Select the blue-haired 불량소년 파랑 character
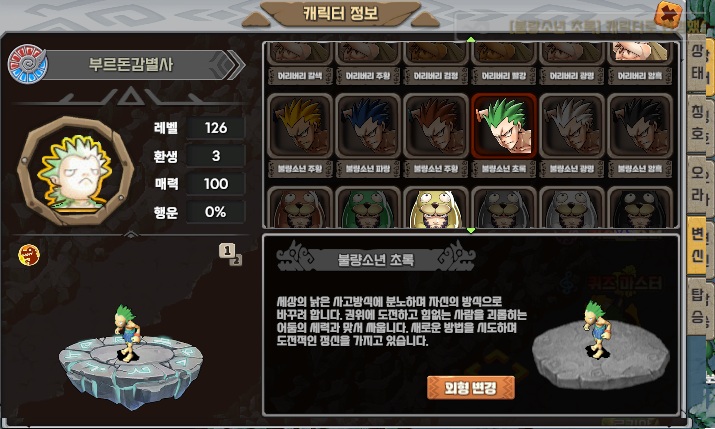 (368, 126)
